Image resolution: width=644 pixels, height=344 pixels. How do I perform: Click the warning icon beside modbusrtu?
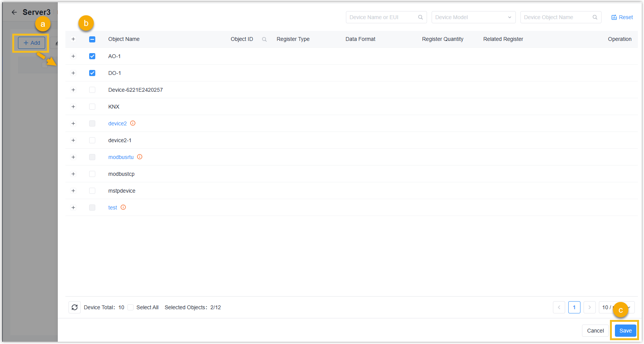(140, 157)
